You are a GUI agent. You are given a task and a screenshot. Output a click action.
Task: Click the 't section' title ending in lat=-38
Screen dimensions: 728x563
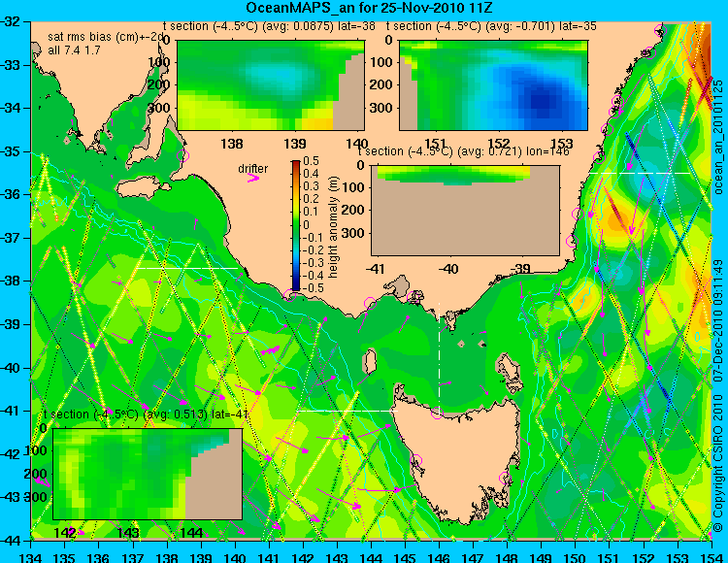(x=269, y=26)
